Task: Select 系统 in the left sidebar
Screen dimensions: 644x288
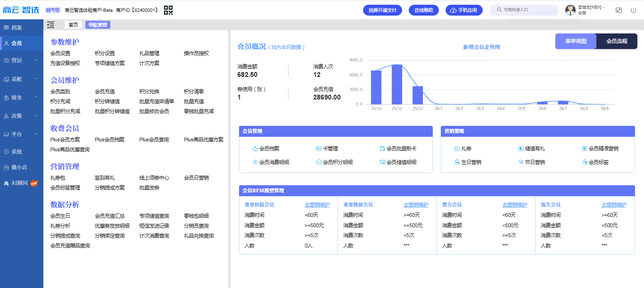Action: click(22, 152)
